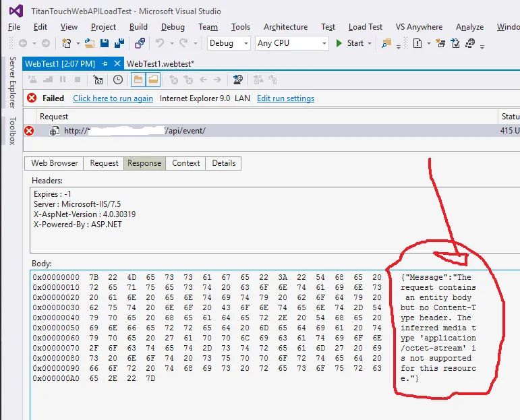Click the greyed-out left arrow icon
The width and height of the screenshot is (520, 420).
[203, 80]
